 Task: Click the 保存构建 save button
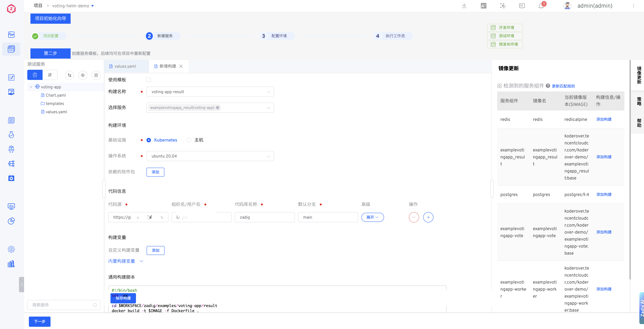123,298
